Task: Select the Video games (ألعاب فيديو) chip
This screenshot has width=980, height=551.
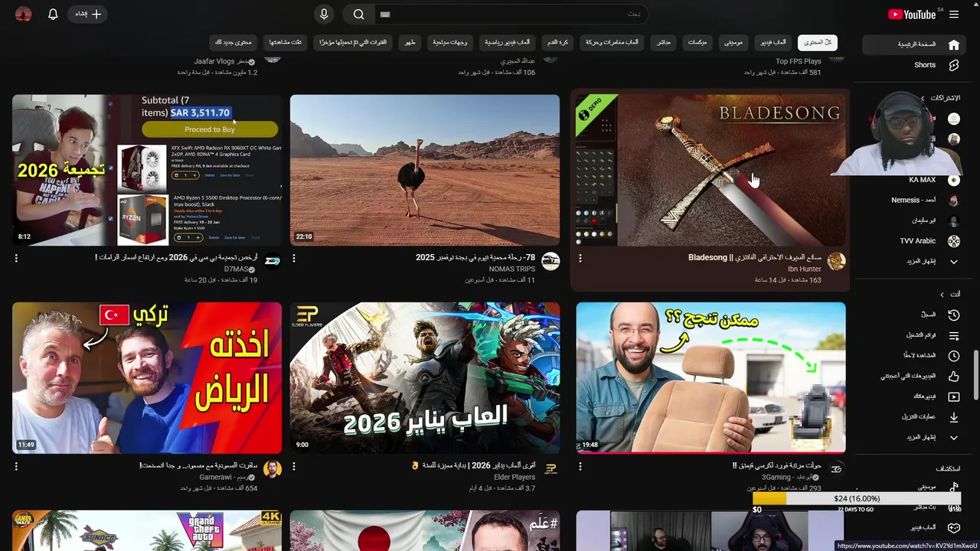Action: tap(773, 43)
